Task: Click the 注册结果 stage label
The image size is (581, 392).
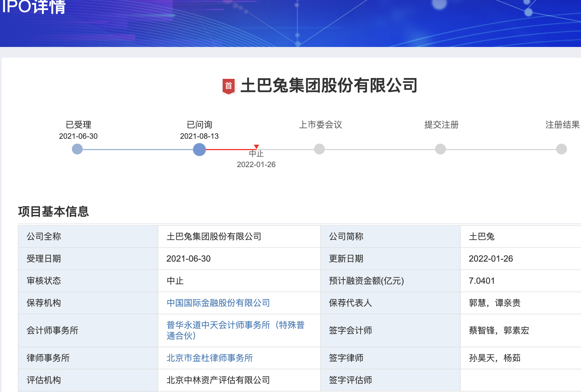Action: tap(563, 125)
